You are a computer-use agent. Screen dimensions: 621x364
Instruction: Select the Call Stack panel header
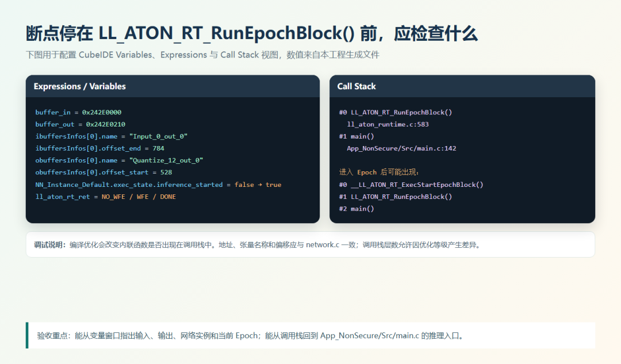(x=462, y=86)
